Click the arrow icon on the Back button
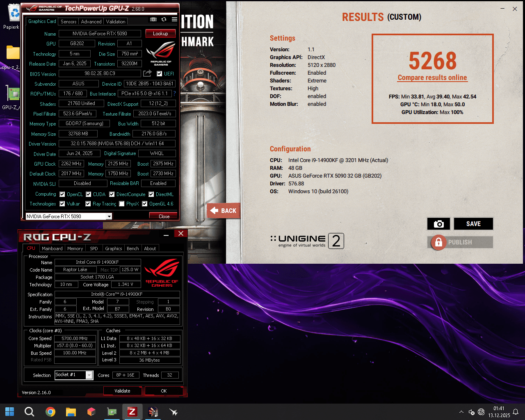525x420 pixels. pyautogui.click(x=214, y=210)
